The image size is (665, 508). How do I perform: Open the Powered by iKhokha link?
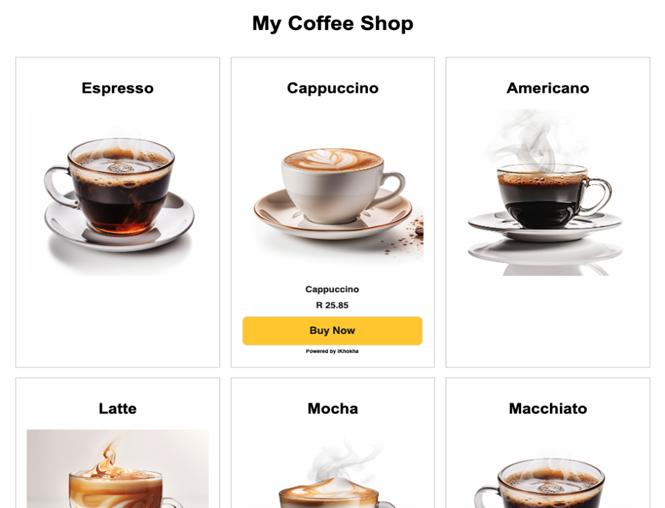(x=332, y=351)
